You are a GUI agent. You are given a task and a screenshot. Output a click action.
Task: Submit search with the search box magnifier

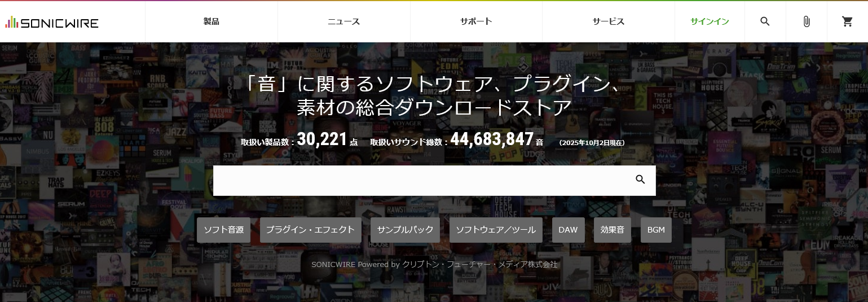tap(640, 180)
